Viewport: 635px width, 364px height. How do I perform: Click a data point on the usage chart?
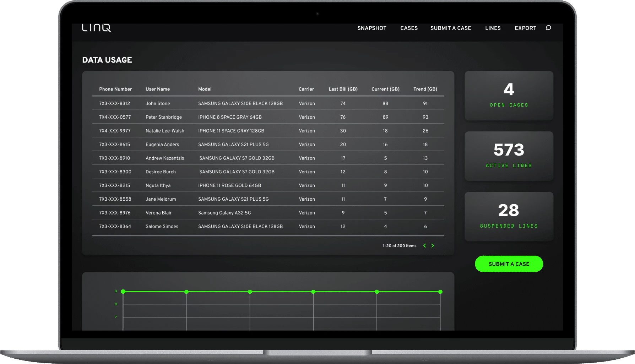[250, 292]
